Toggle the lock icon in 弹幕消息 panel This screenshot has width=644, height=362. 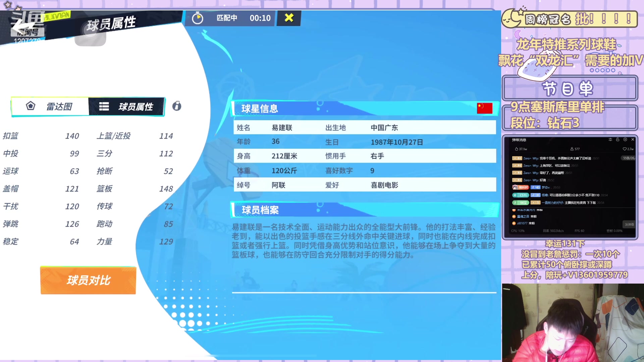click(x=618, y=139)
